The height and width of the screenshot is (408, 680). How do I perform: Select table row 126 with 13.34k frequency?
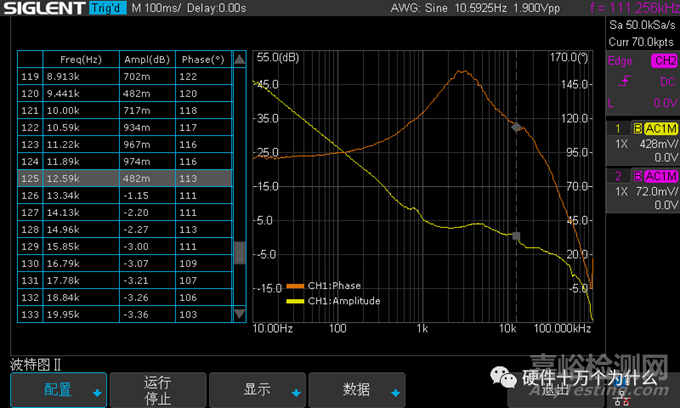tap(125, 195)
